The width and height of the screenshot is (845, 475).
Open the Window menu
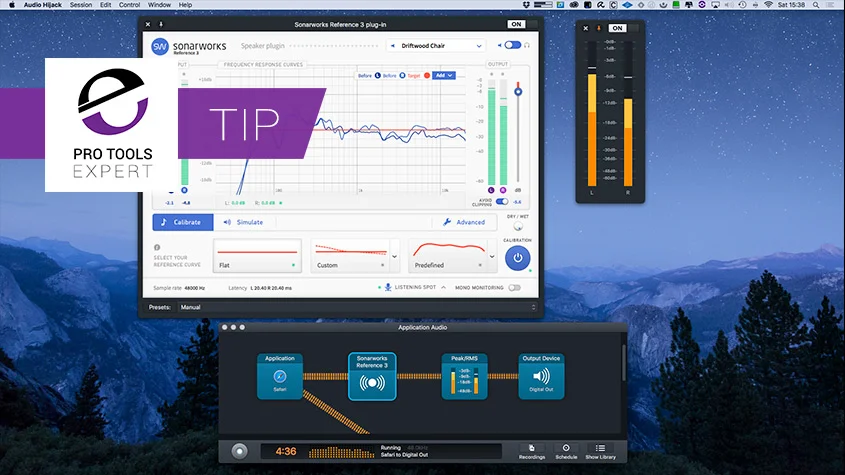160,5
